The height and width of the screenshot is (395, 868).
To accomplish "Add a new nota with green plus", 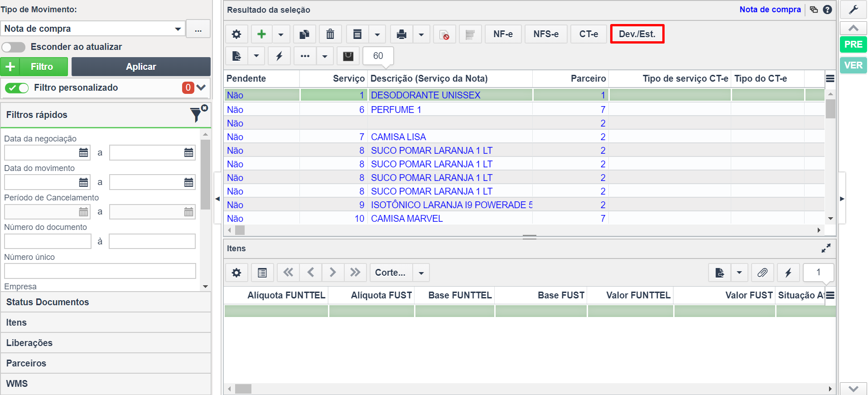I will (x=261, y=34).
